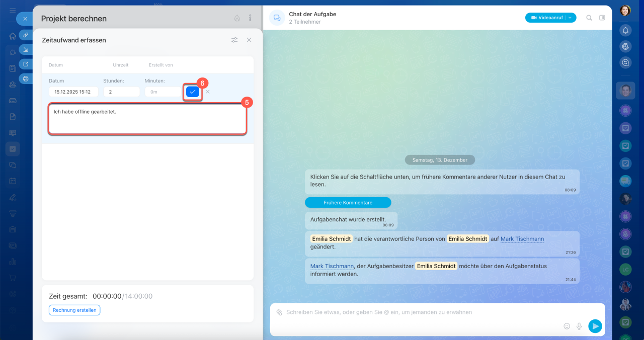Toggle the chat sidebar panel
644x340 pixels.
[602, 18]
